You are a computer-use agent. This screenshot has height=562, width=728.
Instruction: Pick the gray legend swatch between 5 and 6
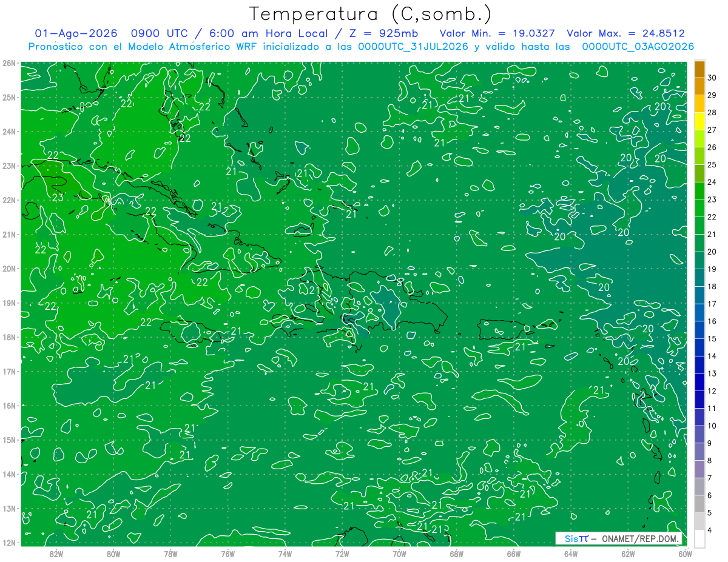[x=699, y=504]
